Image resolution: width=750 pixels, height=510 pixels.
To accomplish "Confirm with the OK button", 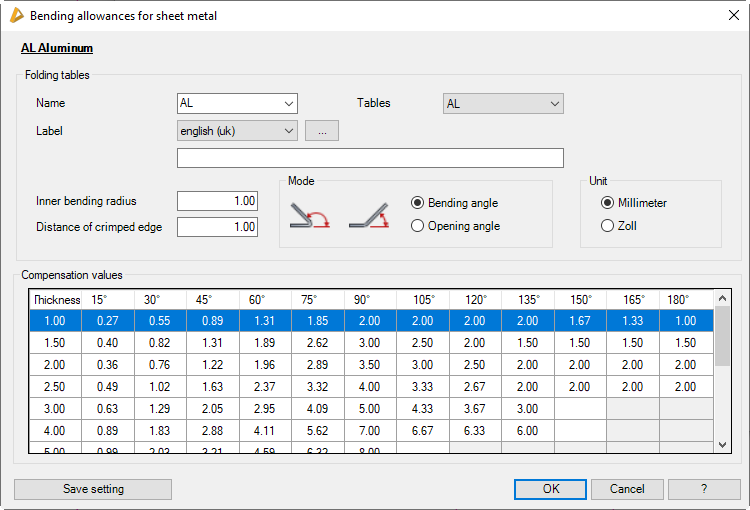I will (x=550, y=489).
